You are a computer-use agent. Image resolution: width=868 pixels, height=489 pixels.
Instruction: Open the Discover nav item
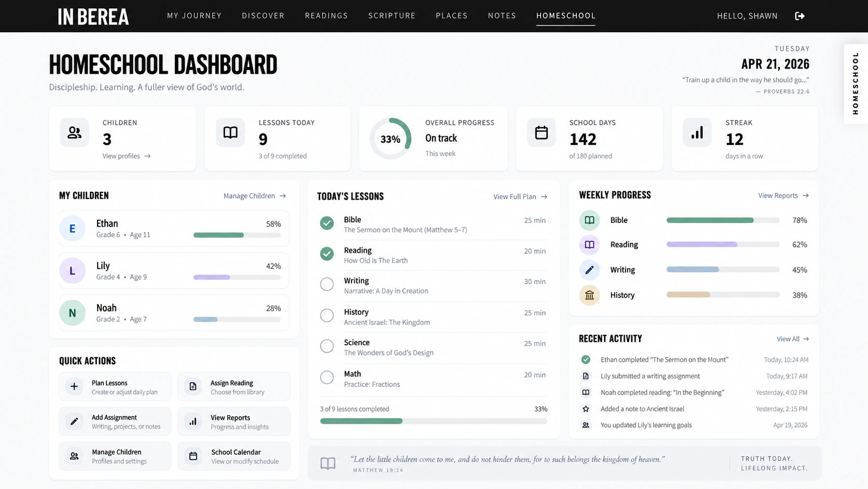[263, 16]
